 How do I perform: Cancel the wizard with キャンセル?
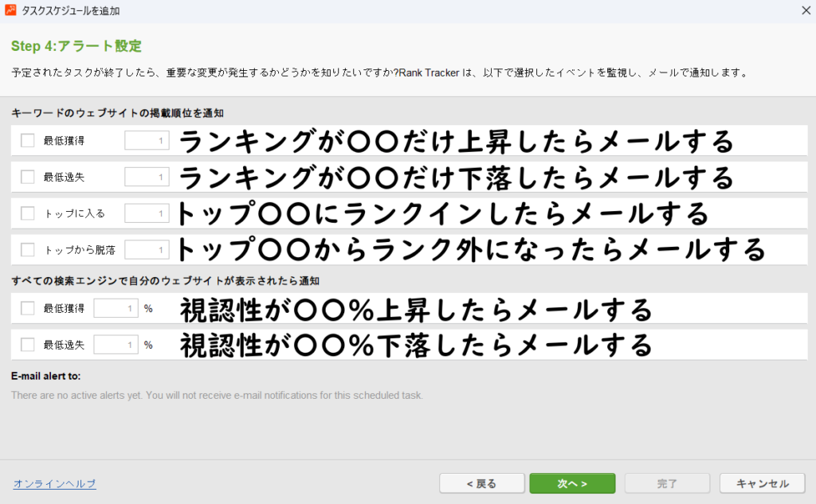point(763,484)
